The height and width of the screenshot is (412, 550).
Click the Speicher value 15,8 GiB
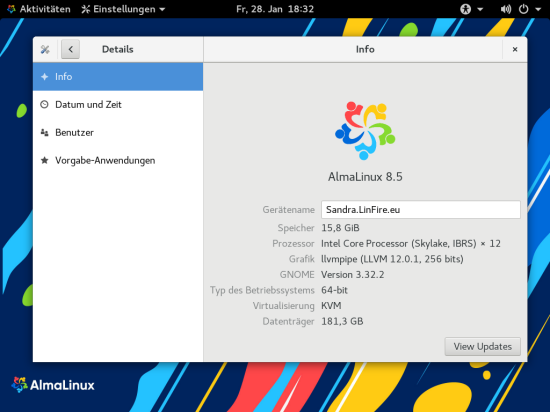[340, 228]
